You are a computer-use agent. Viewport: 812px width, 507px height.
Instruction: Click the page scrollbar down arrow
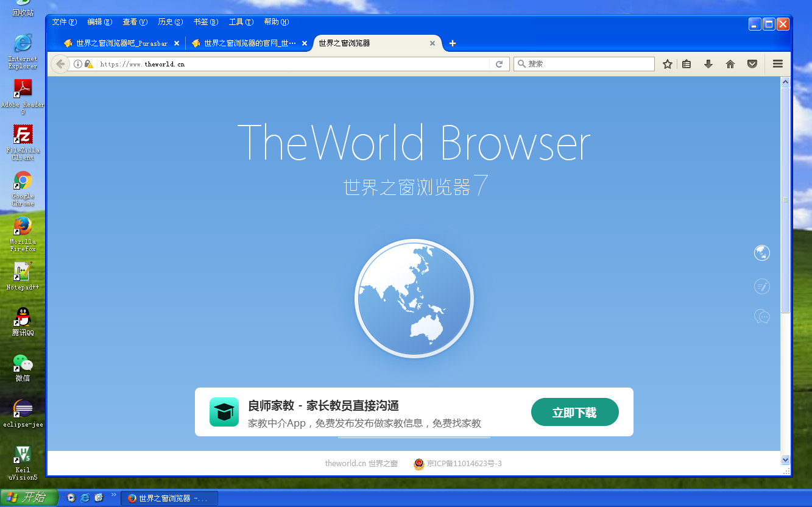(x=785, y=460)
